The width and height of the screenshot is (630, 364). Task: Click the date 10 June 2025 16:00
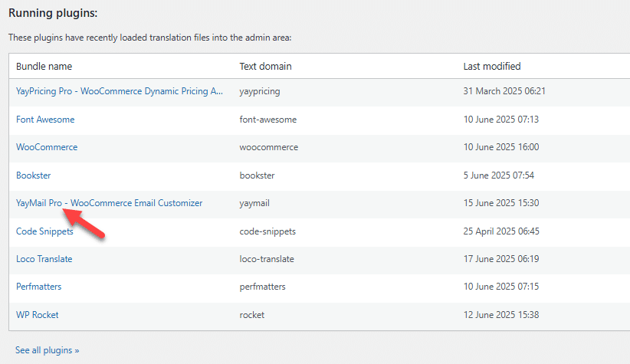pos(501,147)
